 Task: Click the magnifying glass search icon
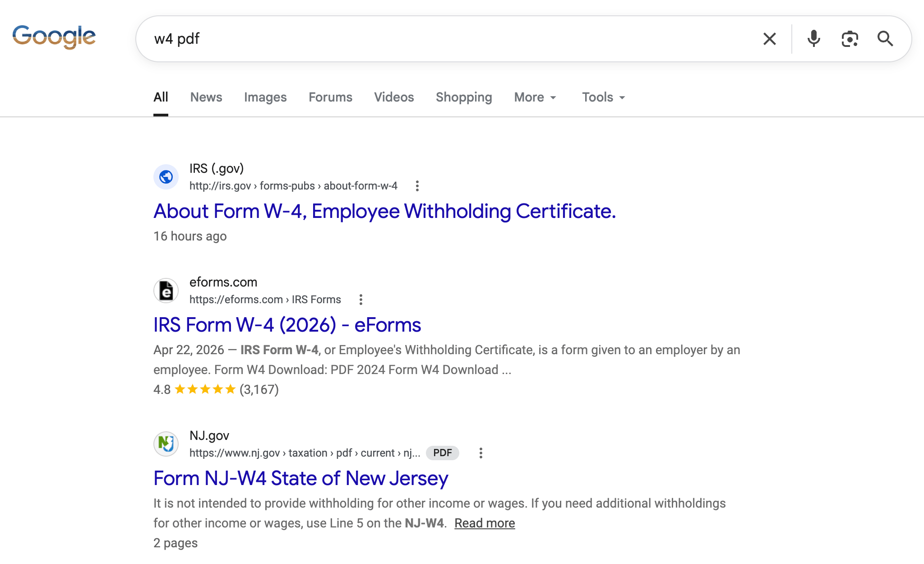point(885,39)
